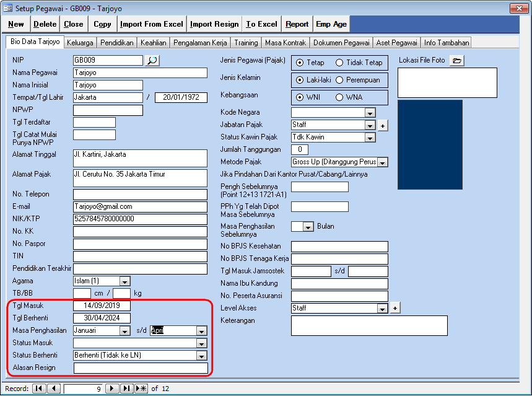Click the Report toolbar button
This screenshot has width=532, height=396.
pos(297,24)
